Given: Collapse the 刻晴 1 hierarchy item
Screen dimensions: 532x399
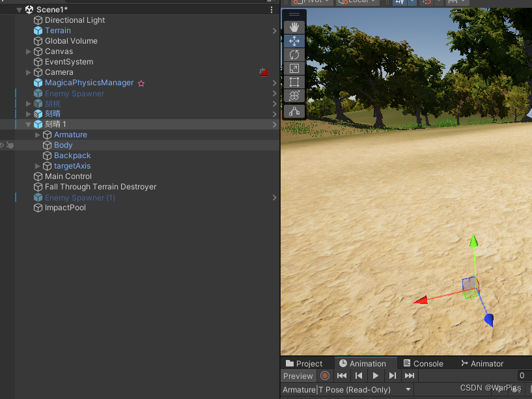Looking at the screenshot, I should tap(29, 124).
